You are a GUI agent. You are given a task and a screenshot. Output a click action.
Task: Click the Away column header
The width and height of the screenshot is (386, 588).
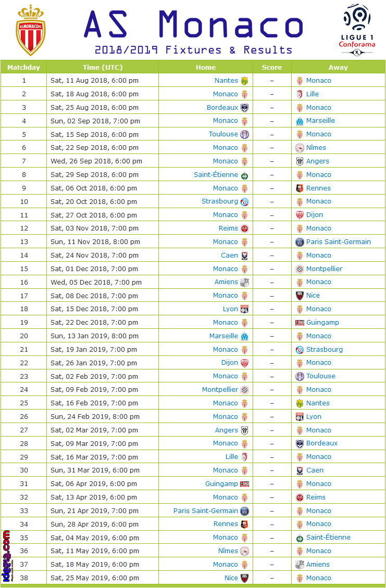[338, 68]
